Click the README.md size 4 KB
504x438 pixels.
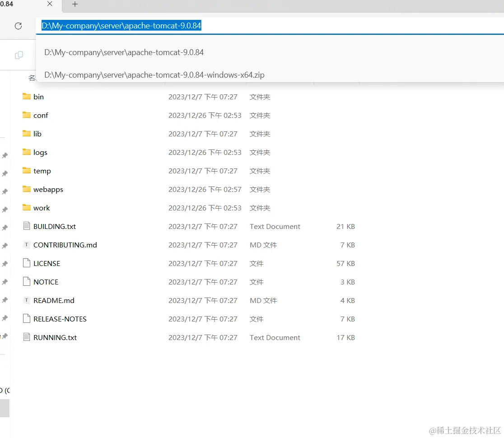pos(347,300)
